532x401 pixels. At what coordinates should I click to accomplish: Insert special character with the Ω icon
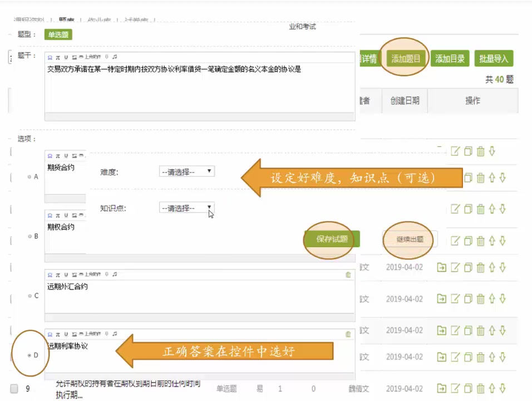click(51, 57)
